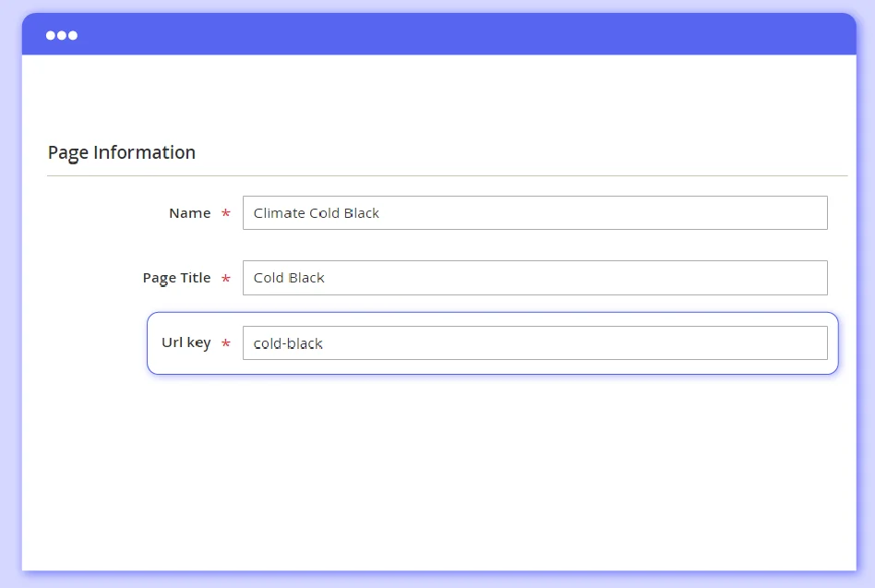Click the blue window title bar
This screenshot has height=588, width=875.
461,35
